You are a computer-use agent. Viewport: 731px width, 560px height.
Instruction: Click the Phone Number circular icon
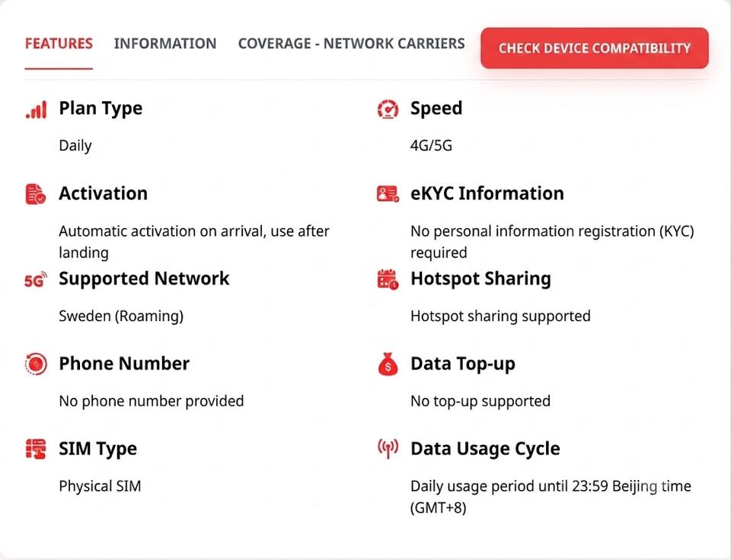(x=36, y=364)
